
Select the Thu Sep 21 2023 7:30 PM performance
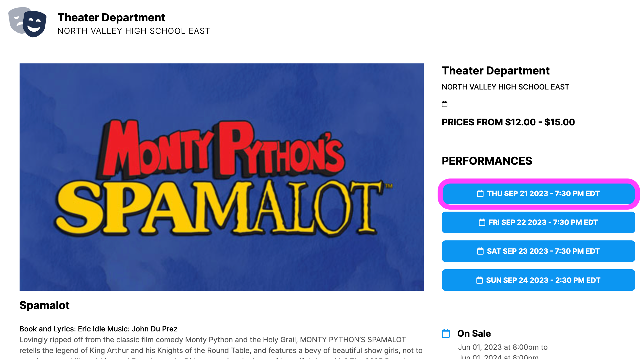[x=538, y=194]
